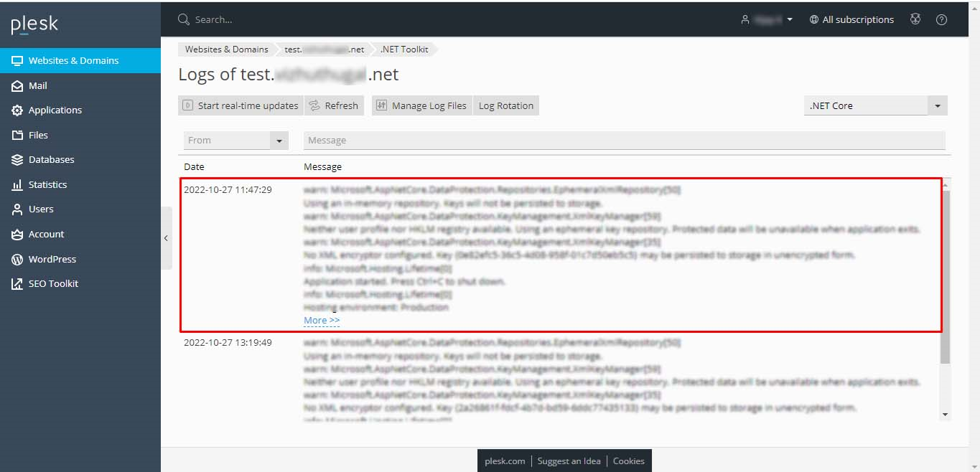Select the 2022-10-27 13:19:49 log date

coord(228,343)
